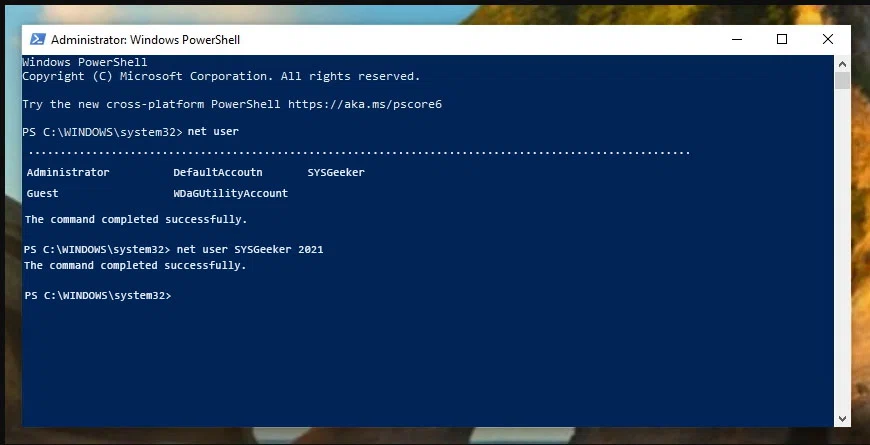Click the first 'net user' command text
Image resolution: width=870 pixels, height=445 pixels.
(x=213, y=132)
